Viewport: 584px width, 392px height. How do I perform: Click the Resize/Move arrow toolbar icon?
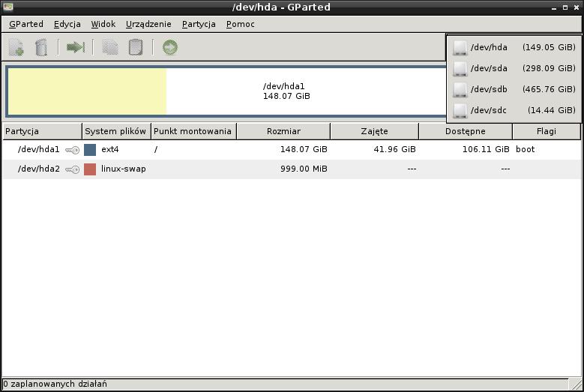click(76, 47)
